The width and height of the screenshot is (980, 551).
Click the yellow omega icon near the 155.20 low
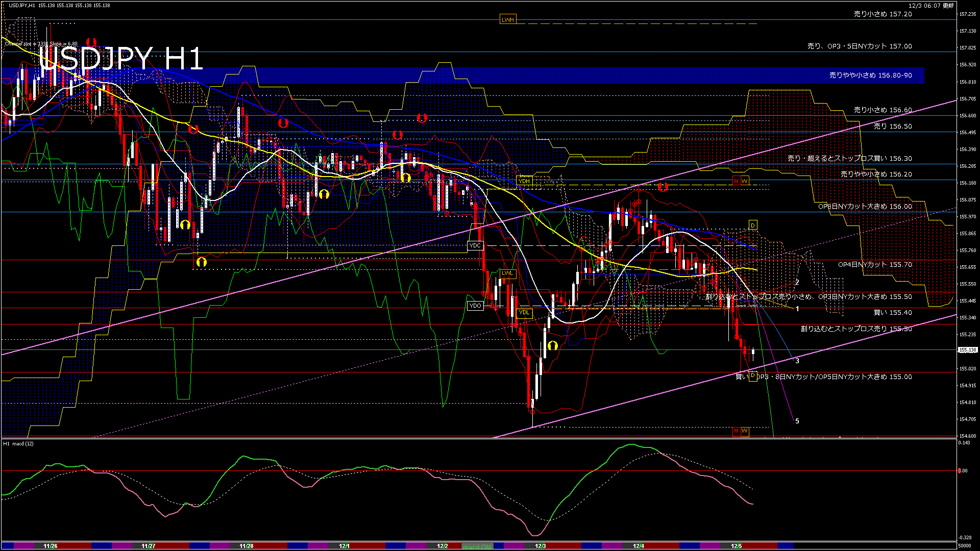click(554, 345)
